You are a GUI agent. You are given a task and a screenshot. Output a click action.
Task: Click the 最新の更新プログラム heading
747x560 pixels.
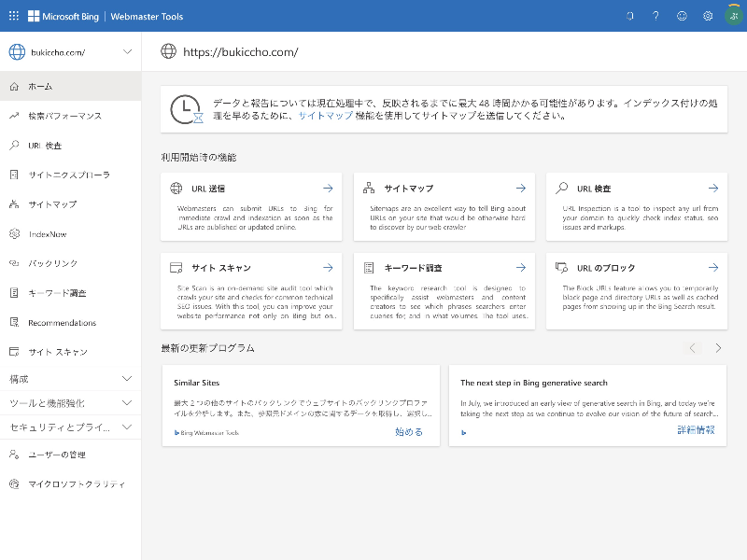[x=207, y=348]
